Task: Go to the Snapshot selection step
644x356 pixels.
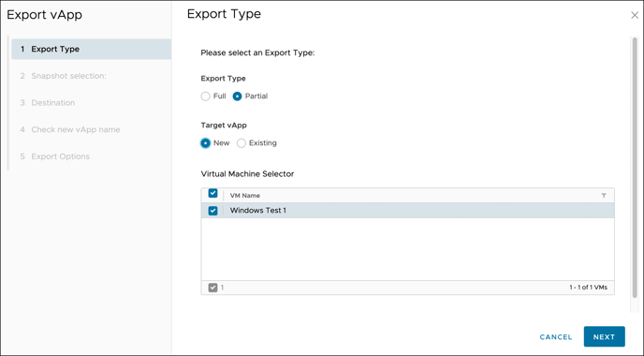Action: point(91,76)
